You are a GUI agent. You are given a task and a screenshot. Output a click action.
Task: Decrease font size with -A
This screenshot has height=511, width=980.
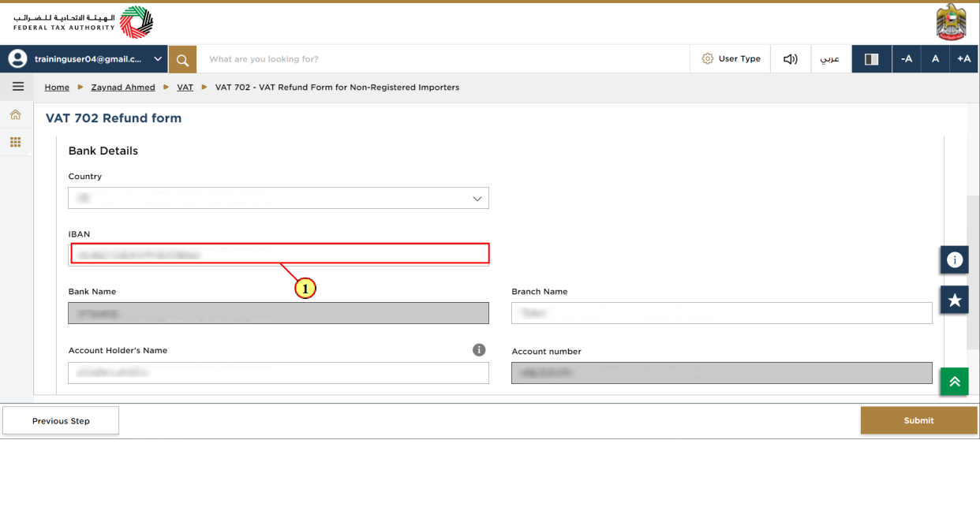[907, 59]
